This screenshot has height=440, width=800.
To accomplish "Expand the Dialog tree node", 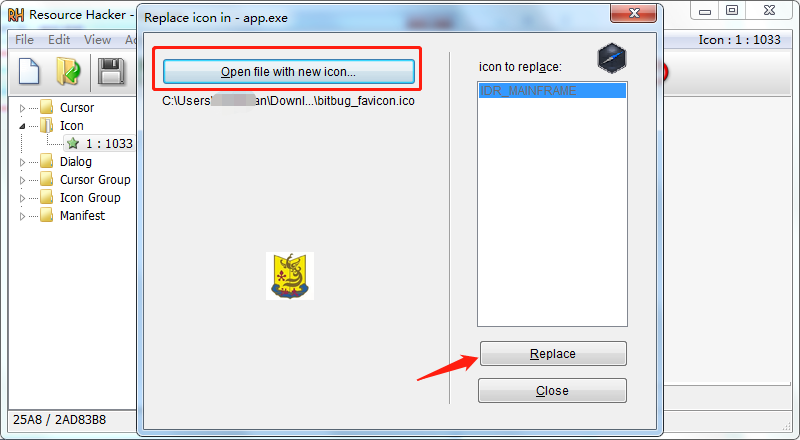I will pyautogui.click(x=22, y=162).
